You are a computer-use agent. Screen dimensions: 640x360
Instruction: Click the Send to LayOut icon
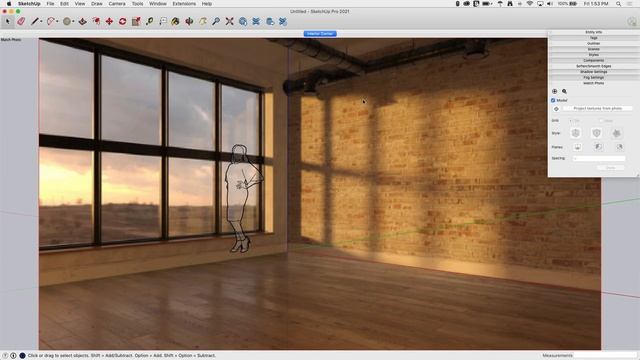tap(270, 21)
